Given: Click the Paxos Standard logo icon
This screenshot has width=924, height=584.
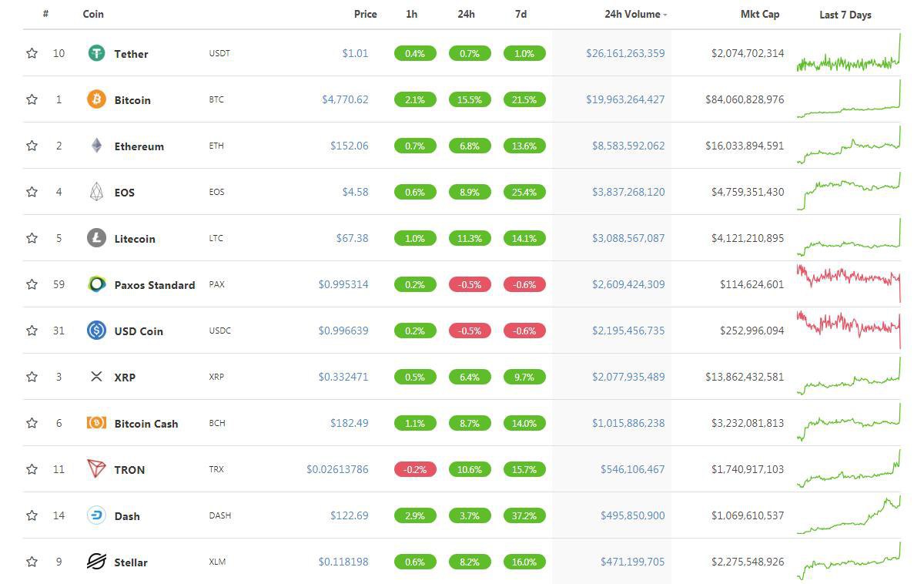Looking at the screenshot, I should (x=96, y=284).
